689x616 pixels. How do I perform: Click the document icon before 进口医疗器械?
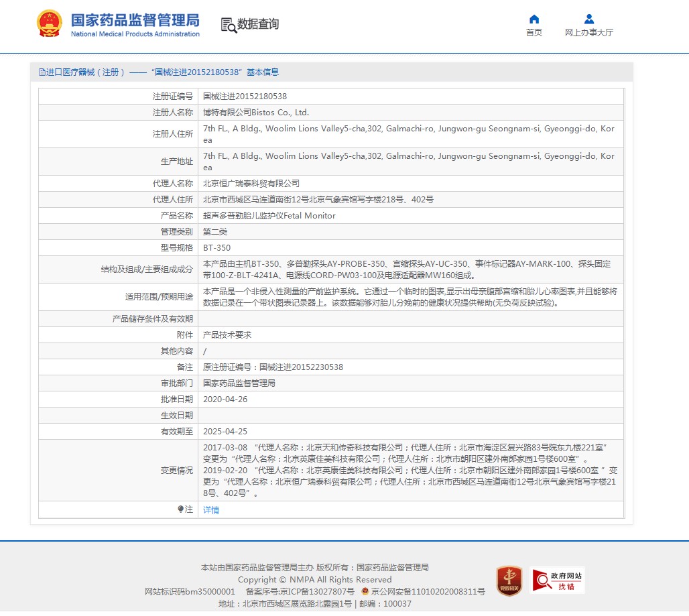click(x=42, y=72)
